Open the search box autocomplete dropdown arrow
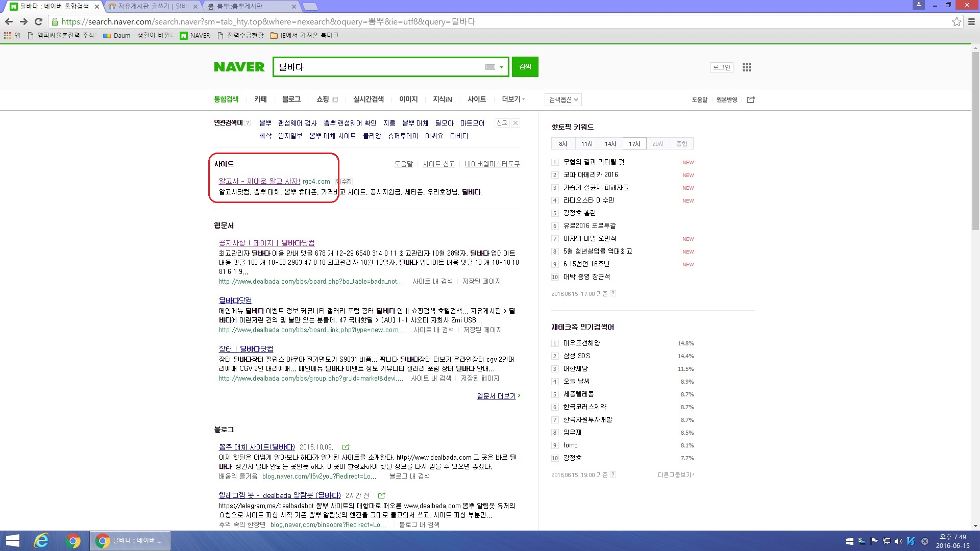 501,67
